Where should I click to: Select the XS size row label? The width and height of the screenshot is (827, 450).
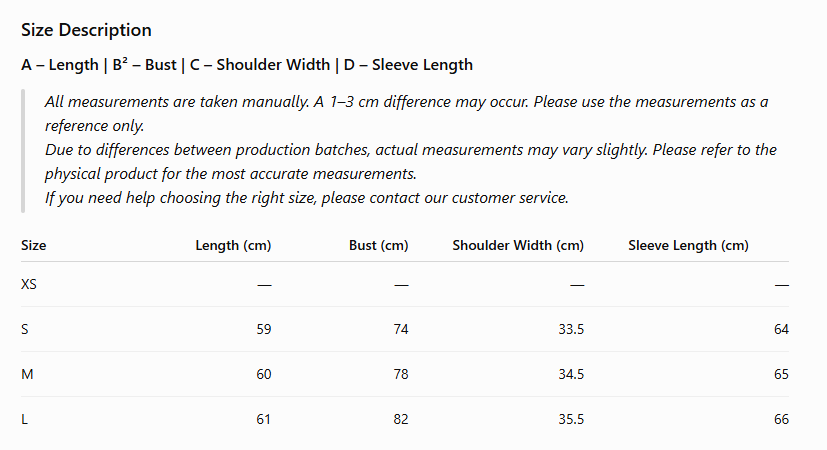point(29,284)
